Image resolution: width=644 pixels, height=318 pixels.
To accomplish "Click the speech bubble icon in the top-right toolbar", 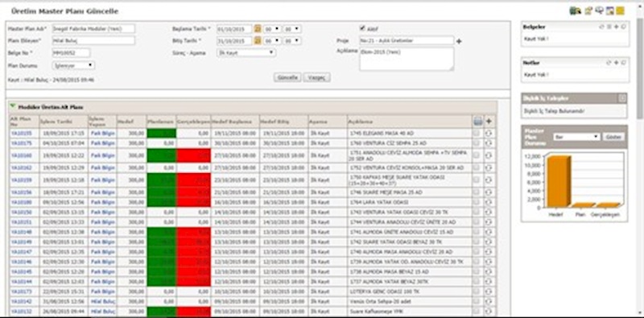I will coord(600,10).
